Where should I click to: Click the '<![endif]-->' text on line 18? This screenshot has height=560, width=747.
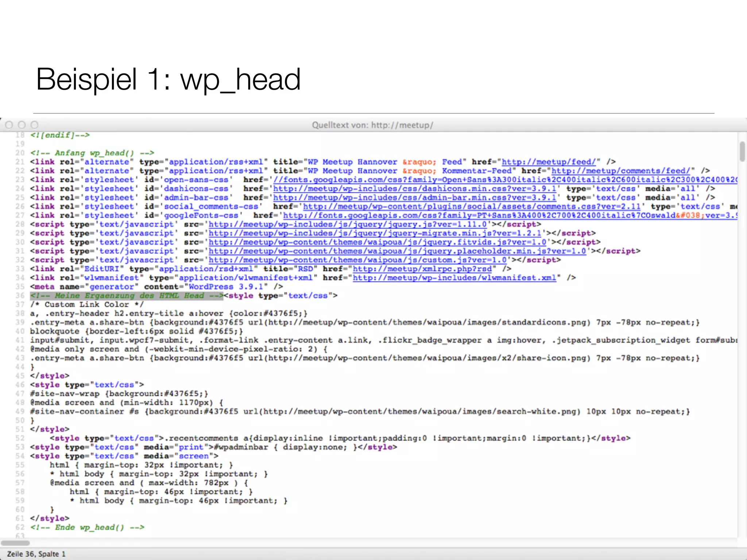(x=60, y=135)
